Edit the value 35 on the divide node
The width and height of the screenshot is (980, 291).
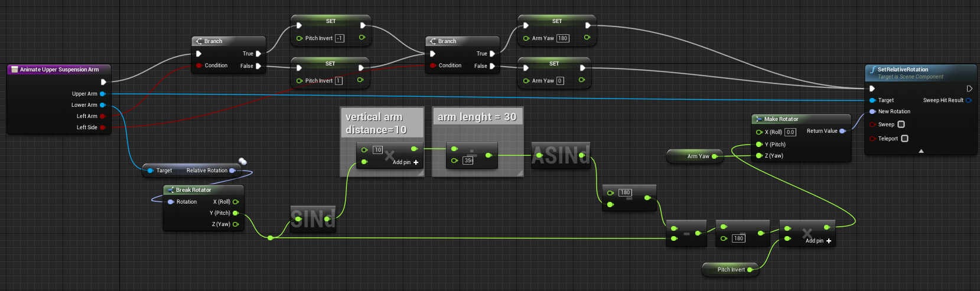[468, 161]
